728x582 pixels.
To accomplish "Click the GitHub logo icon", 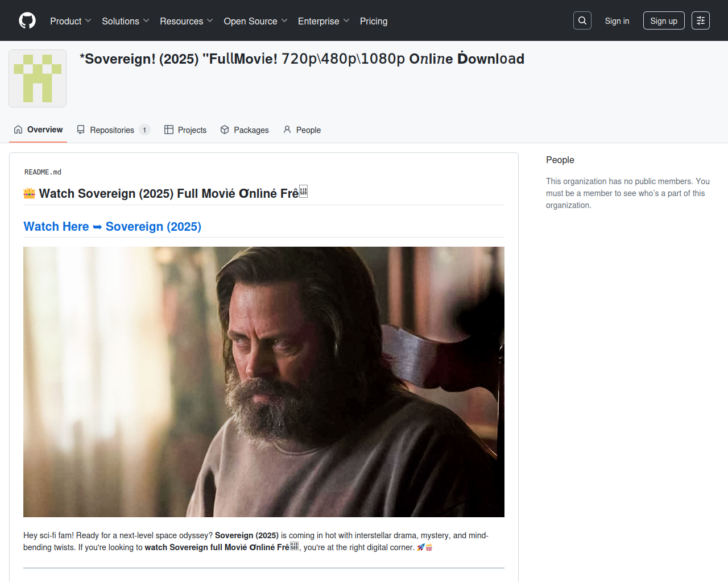I will click(27, 20).
